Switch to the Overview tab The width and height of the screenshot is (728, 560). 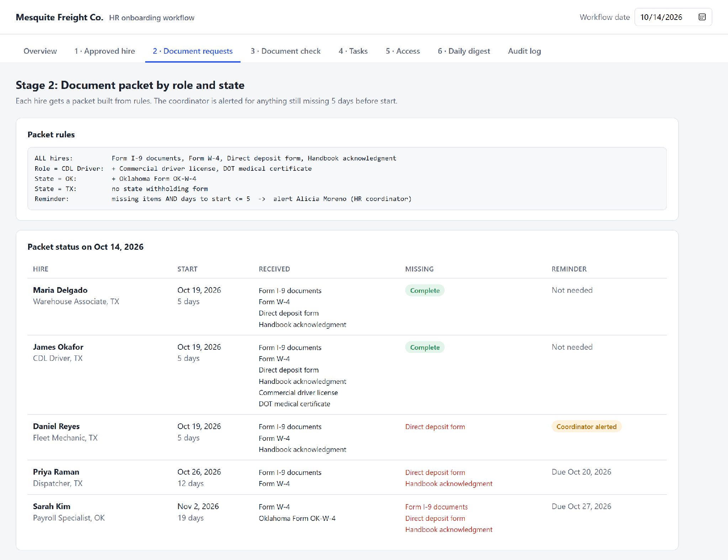point(40,51)
